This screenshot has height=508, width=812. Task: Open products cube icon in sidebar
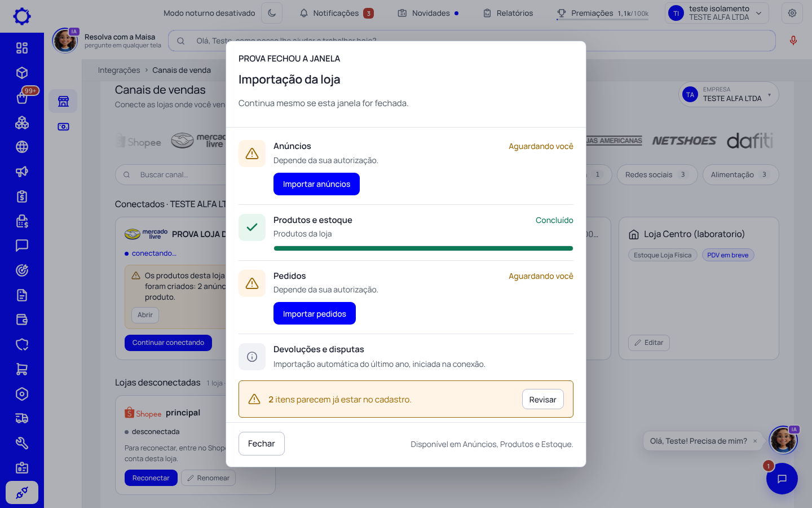(x=22, y=73)
